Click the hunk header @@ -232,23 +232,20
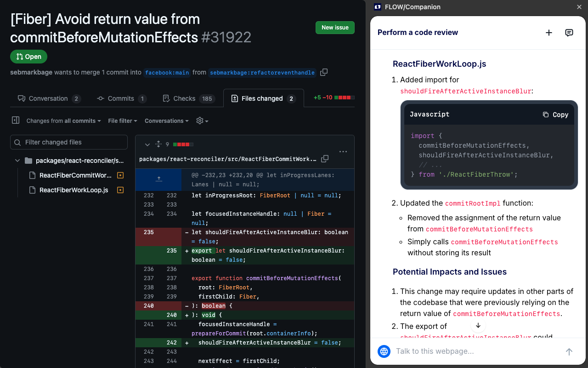 coord(263,179)
